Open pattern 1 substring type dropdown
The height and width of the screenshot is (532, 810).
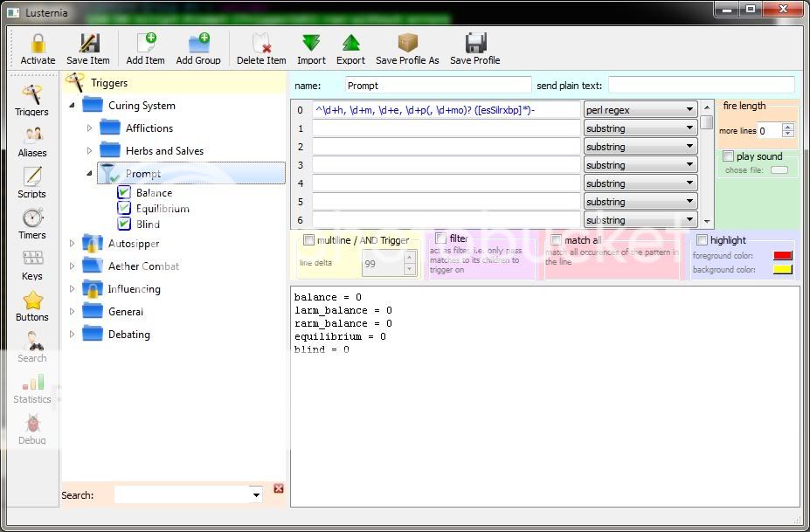640,128
